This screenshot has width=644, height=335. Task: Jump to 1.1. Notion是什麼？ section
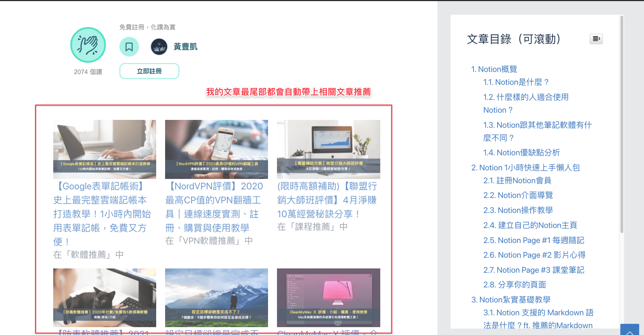coord(516,82)
